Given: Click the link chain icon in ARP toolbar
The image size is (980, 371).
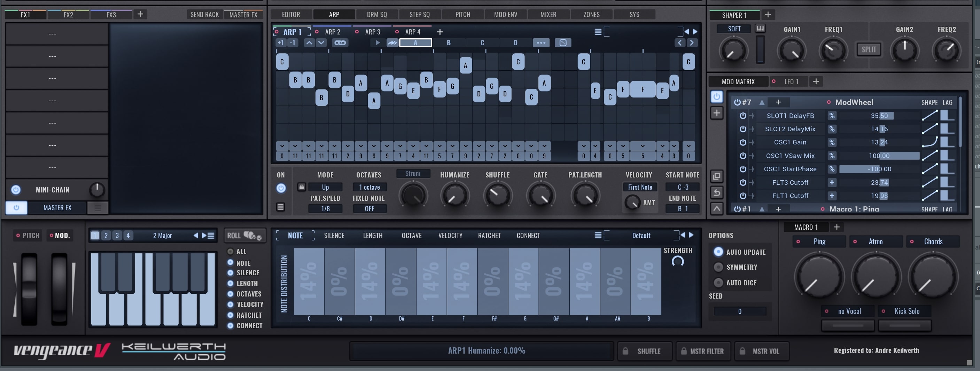Looking at the screenshot, I should [x=340, y=42].
